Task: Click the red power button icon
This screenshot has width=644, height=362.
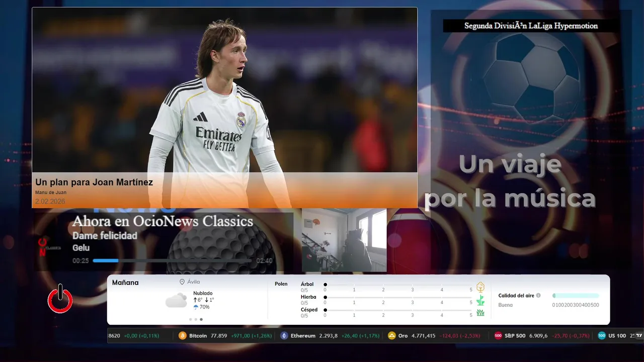Action: coord(60,299)
